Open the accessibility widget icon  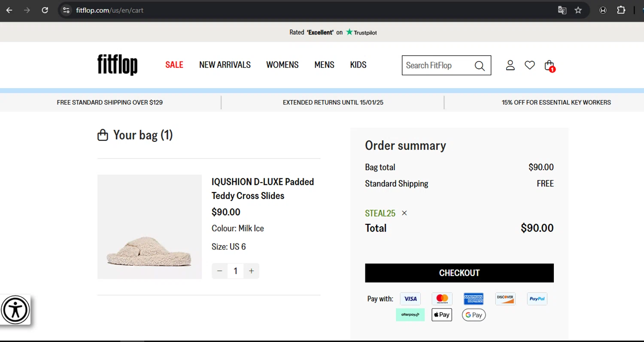pos(15,310)
